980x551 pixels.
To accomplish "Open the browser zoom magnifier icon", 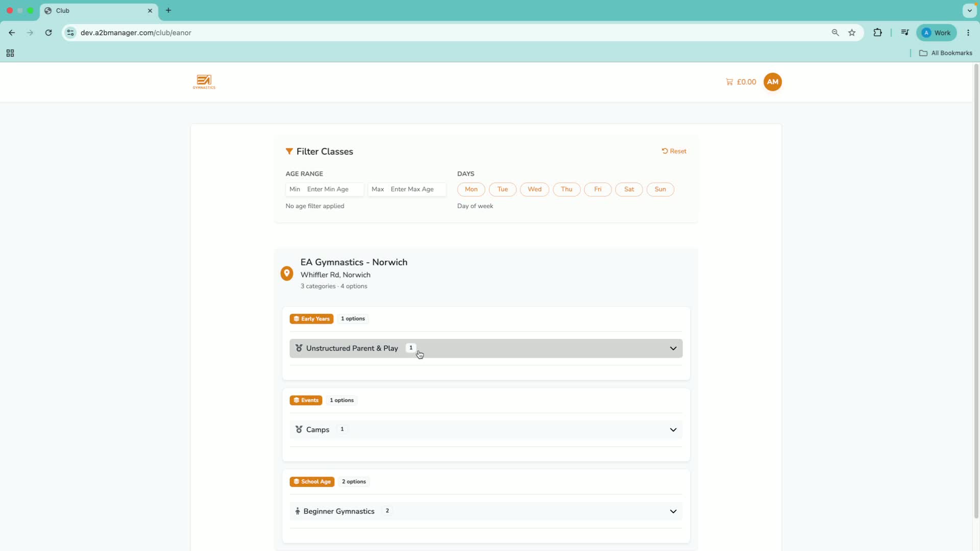I will 835,33.
